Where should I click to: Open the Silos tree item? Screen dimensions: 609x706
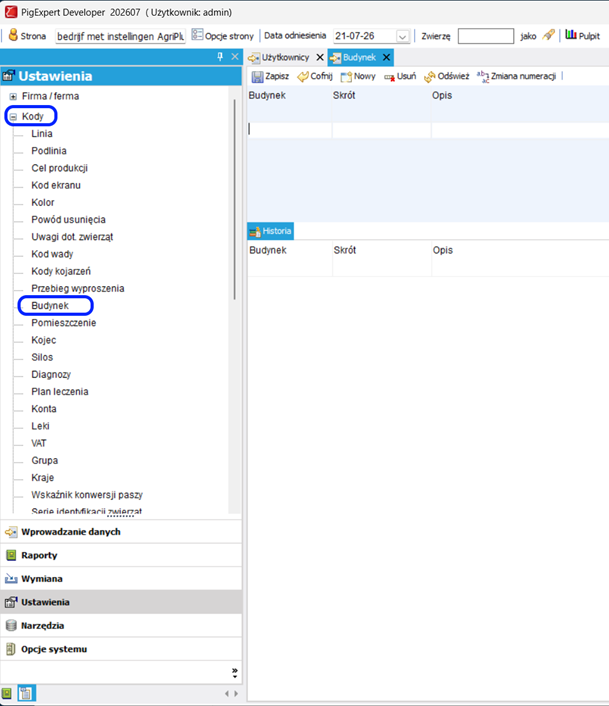[x=42, y=357]
